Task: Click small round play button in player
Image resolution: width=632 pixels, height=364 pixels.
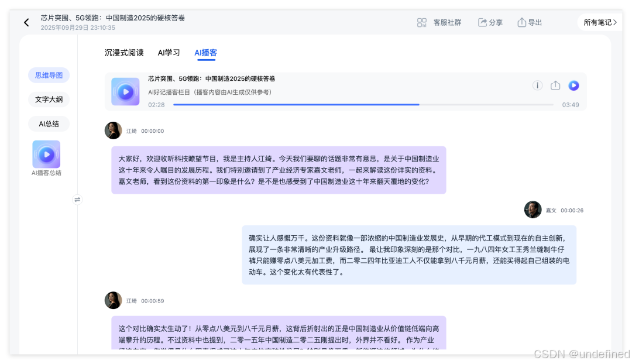Action: coord(573,85)
